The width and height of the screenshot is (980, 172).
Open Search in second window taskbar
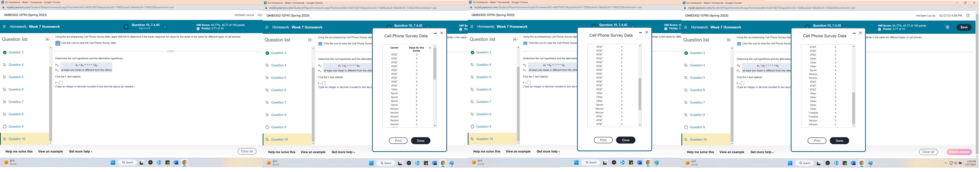coord(386,163)
